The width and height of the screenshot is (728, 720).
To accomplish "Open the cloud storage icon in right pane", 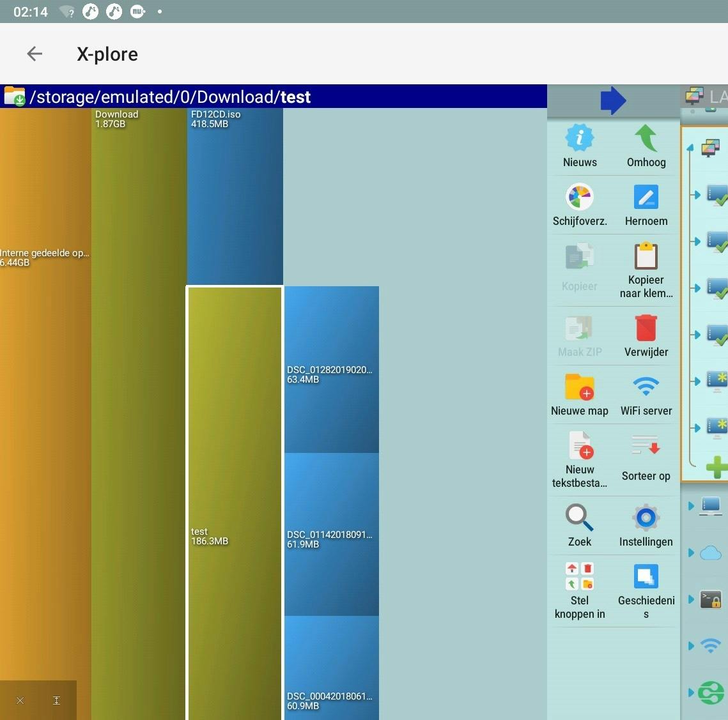I will point(711,553).
